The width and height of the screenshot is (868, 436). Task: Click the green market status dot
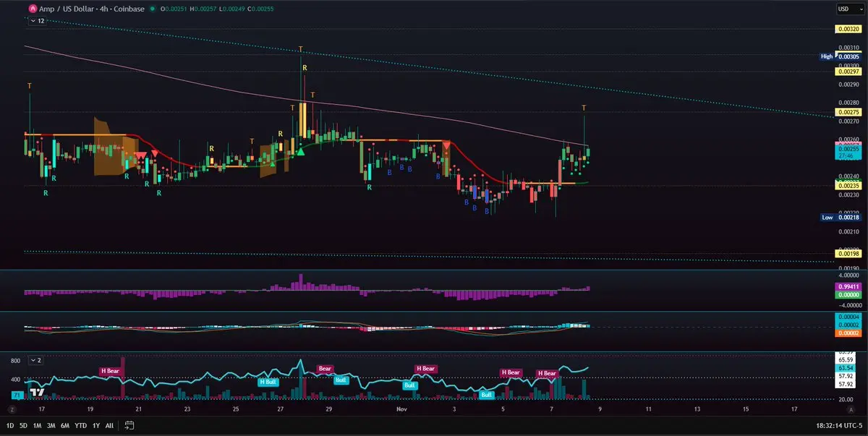(x=152, y=9)
